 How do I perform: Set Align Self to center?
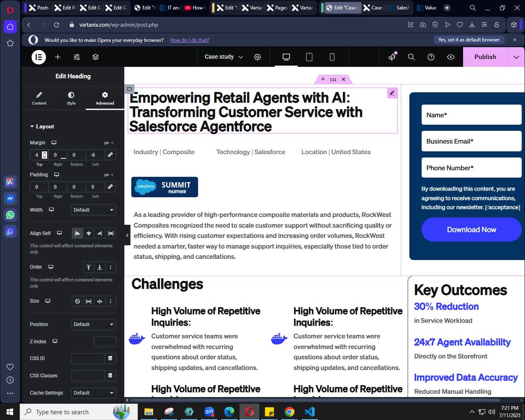(x=89, y=233)
